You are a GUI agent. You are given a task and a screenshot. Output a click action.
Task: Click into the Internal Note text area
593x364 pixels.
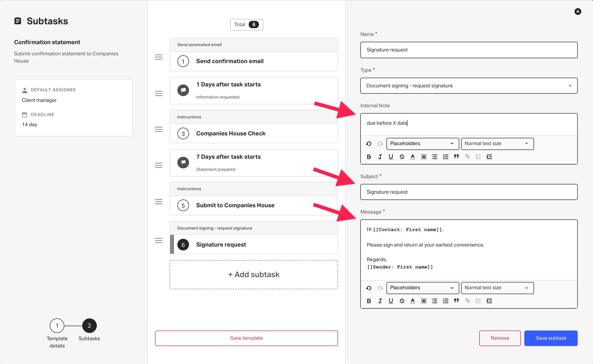pos(469,124)
